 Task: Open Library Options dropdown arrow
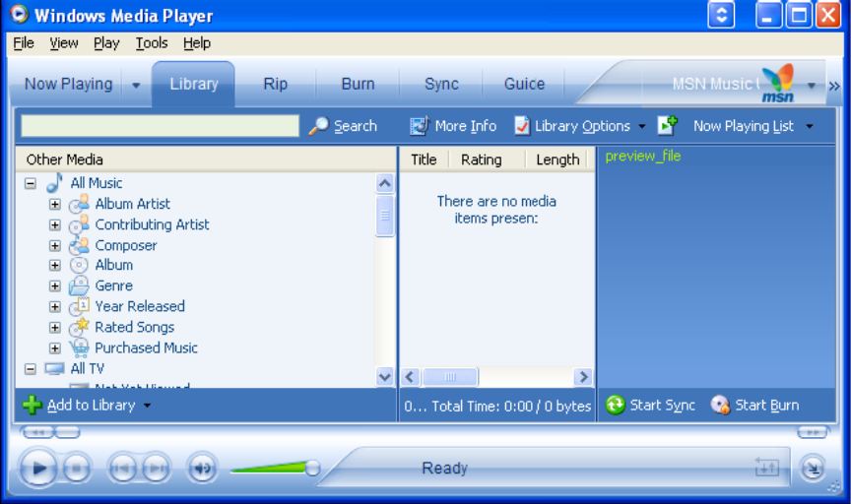pyautogui.click(x=642, y=126)
